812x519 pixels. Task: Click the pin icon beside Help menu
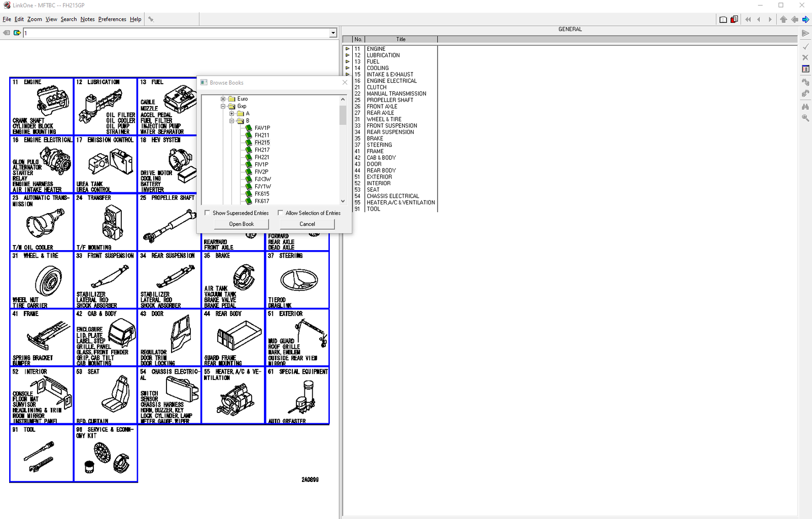click(151, 19)
